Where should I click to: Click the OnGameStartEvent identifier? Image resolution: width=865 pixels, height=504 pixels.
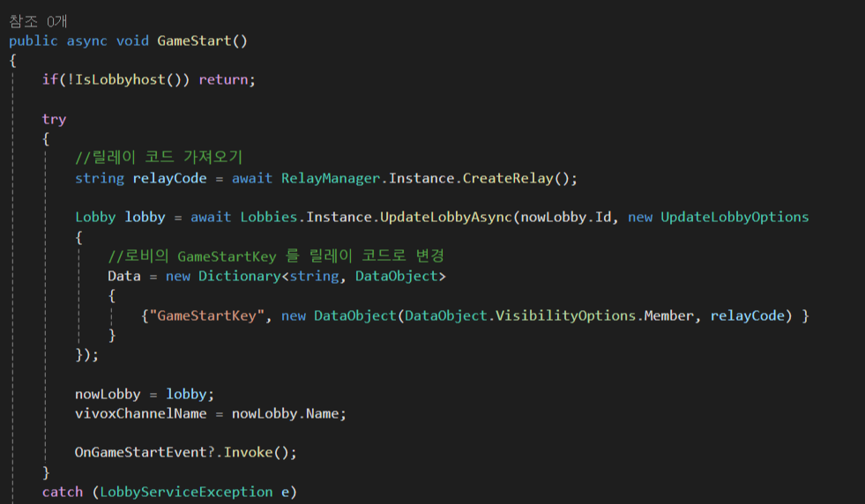point(141,453)
